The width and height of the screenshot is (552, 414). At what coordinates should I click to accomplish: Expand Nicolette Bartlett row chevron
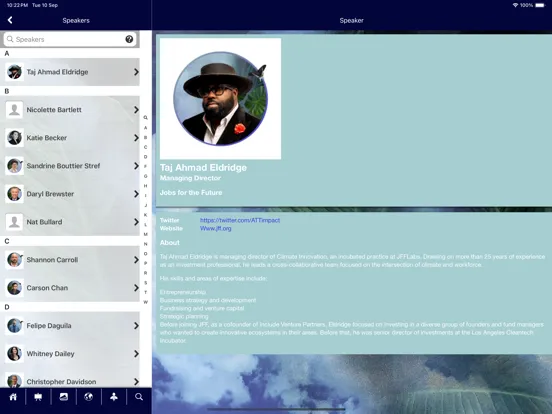point(136,109)
